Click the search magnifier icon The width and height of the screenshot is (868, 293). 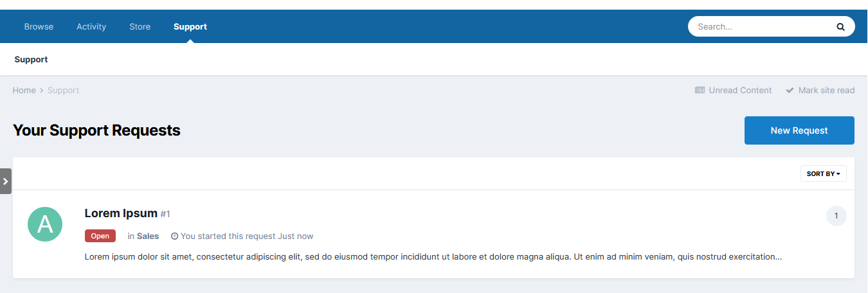pos(840,27)
